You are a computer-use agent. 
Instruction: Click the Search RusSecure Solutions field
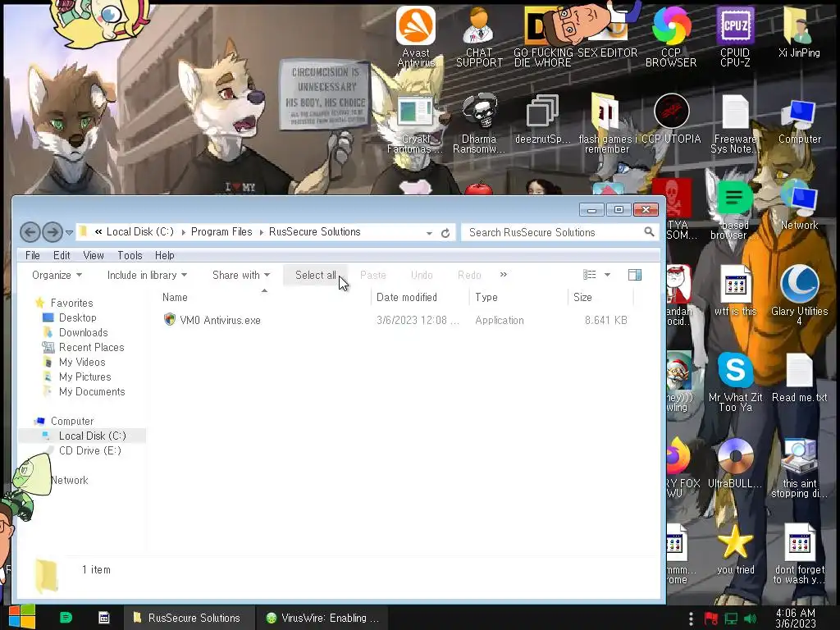point(559,232)
